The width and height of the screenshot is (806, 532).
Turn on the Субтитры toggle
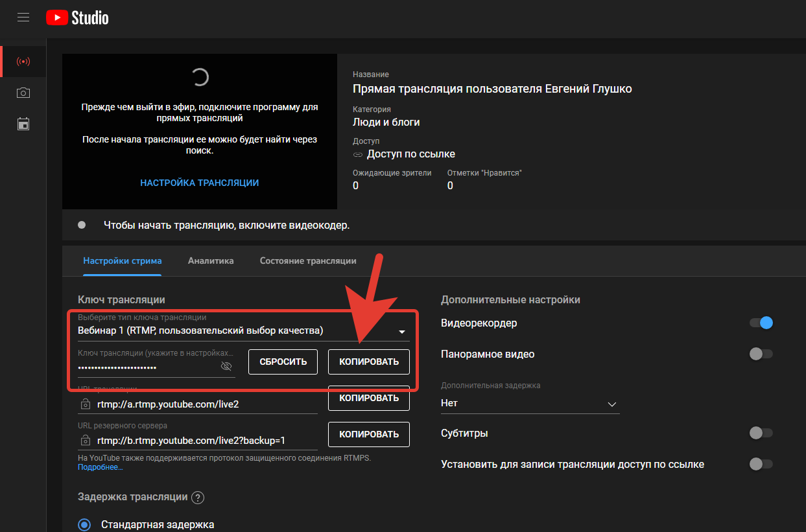point(761,433)
